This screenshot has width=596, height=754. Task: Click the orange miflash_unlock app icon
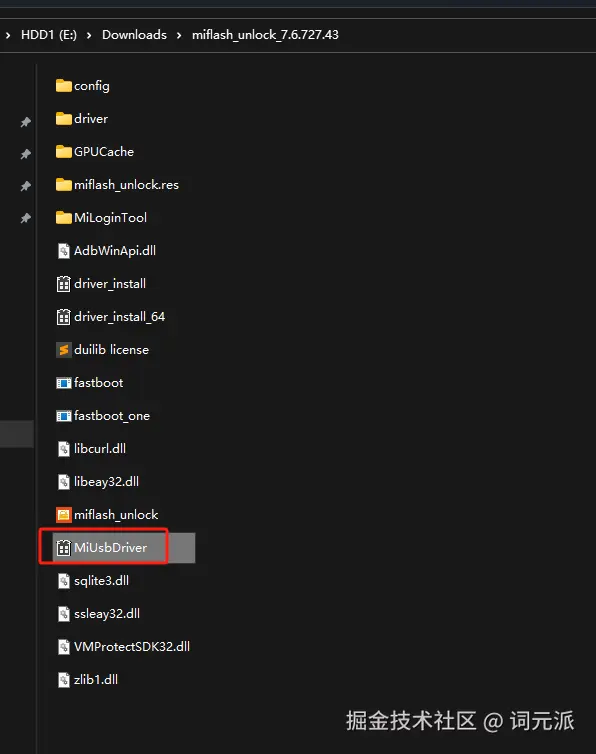(x=63, y=515)
